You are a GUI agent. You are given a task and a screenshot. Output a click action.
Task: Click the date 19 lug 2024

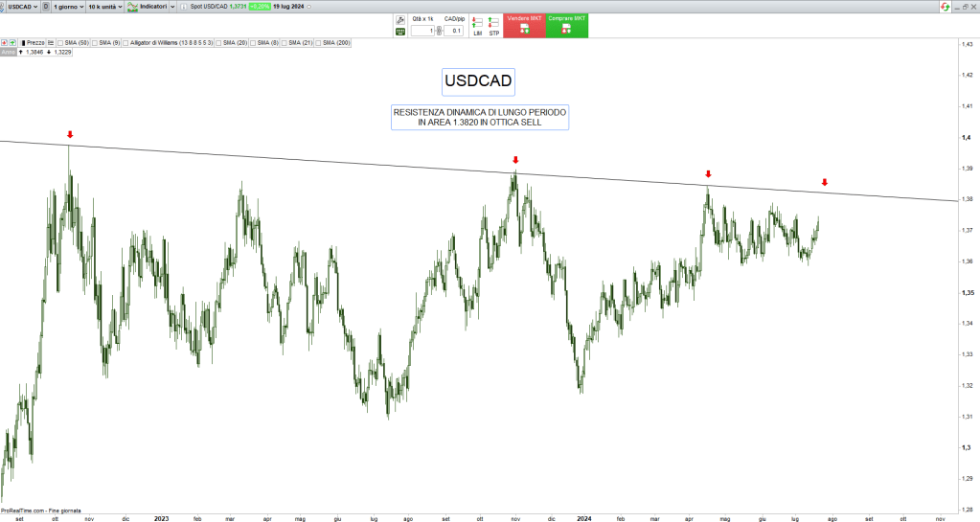(288, 7)
